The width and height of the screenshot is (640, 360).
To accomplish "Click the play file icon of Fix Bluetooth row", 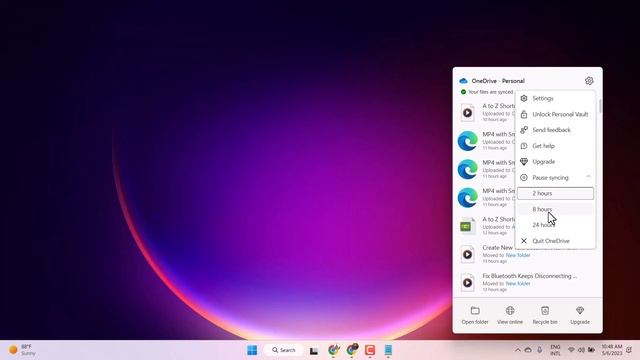I will coord(468,282).
